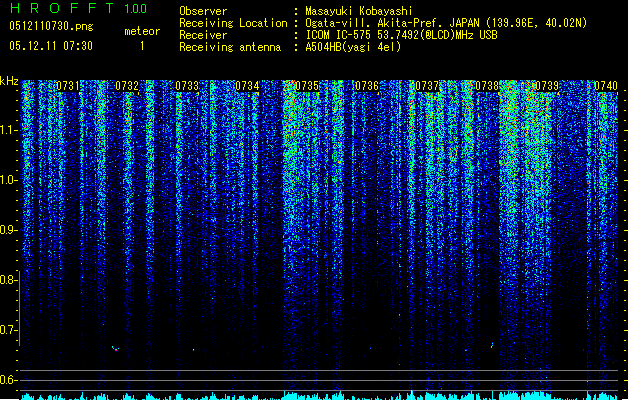The height and width of the screenshot is (400, 629).
Task: Click the 0733 time marker
Action: point(187,86)
